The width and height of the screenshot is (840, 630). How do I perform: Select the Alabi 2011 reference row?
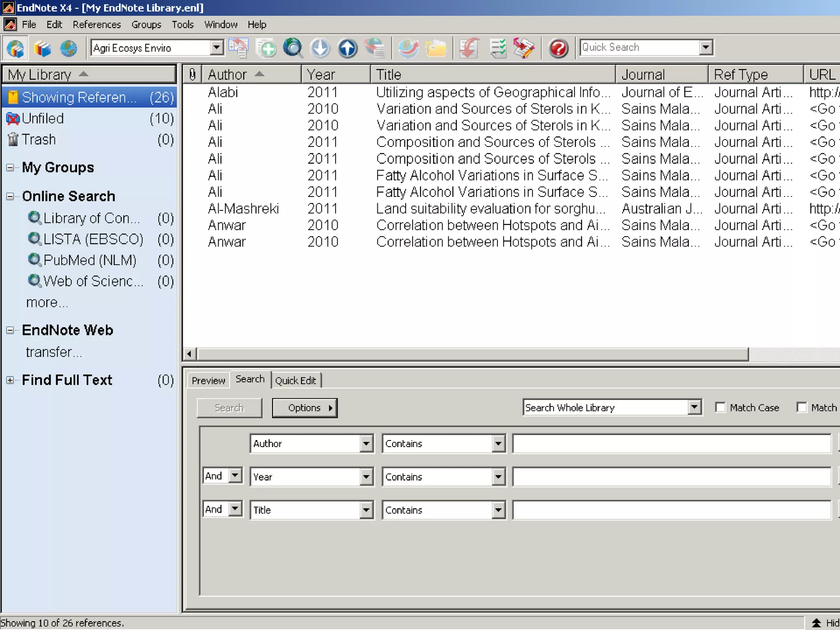coord(511,92)
